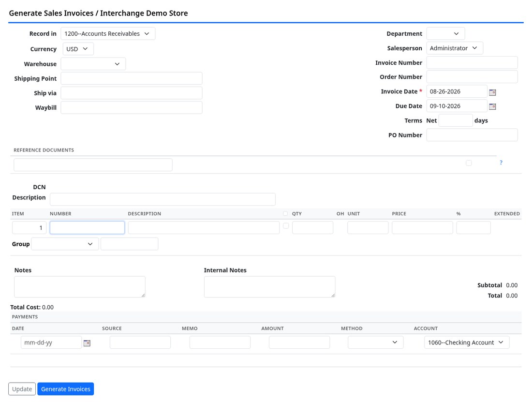The height and width of the screenshot is (402, 532).
Task: Focus the Waybill field
Action: pos(131,107)
